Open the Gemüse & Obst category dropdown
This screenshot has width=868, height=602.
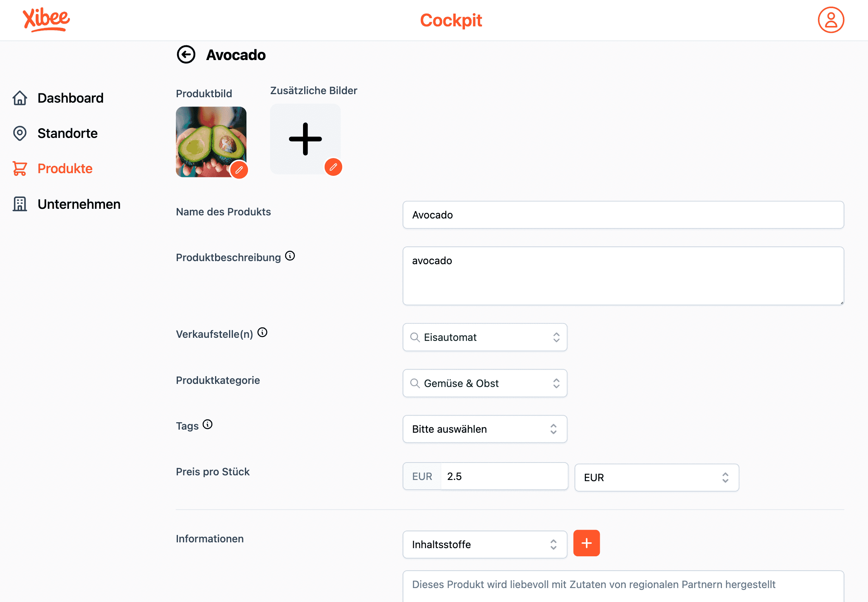point(485,383)
